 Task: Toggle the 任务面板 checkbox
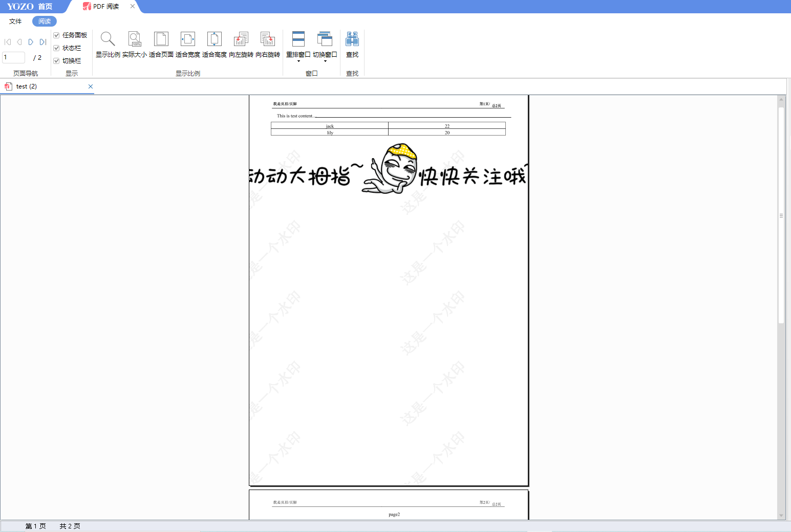coord(56,35)
